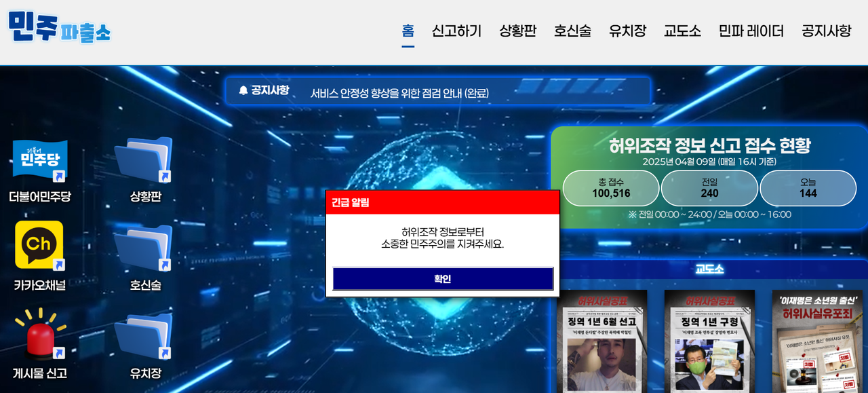Open 민파 레이더 from the navigation bar
868x393 pixels.
pos(751,31)
